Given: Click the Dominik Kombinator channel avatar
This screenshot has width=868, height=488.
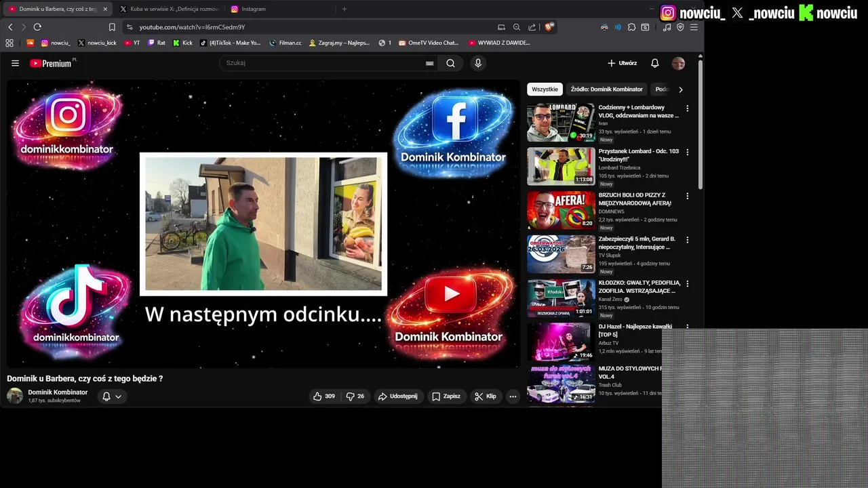Looking at the screenshot, I should (x=15, y=396).
